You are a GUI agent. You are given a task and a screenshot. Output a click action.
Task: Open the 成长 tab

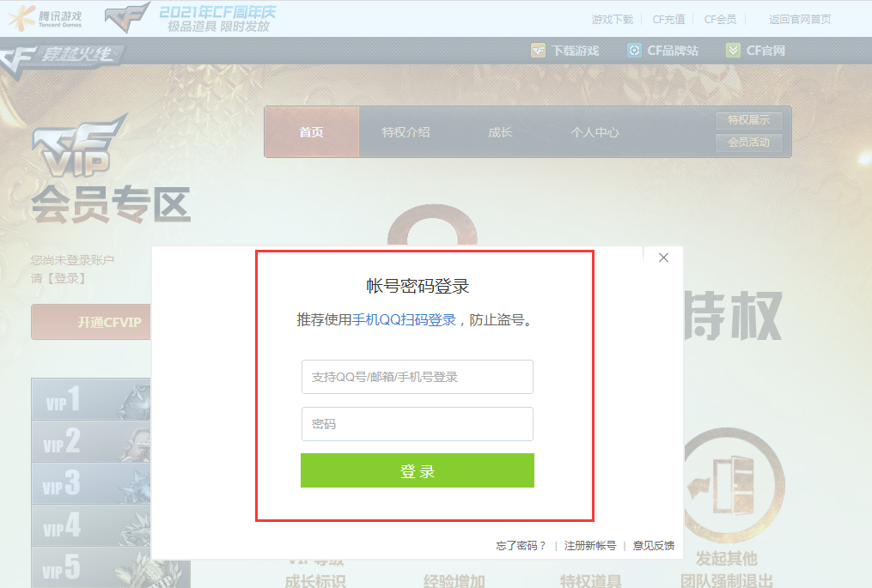point(500,132)
